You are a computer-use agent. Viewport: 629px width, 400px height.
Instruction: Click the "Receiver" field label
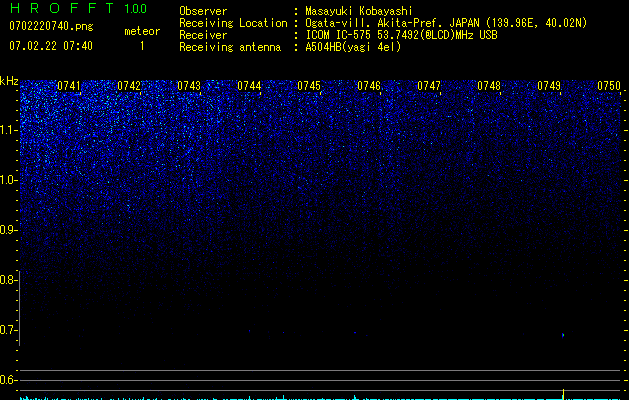click(x=203, y=35)
